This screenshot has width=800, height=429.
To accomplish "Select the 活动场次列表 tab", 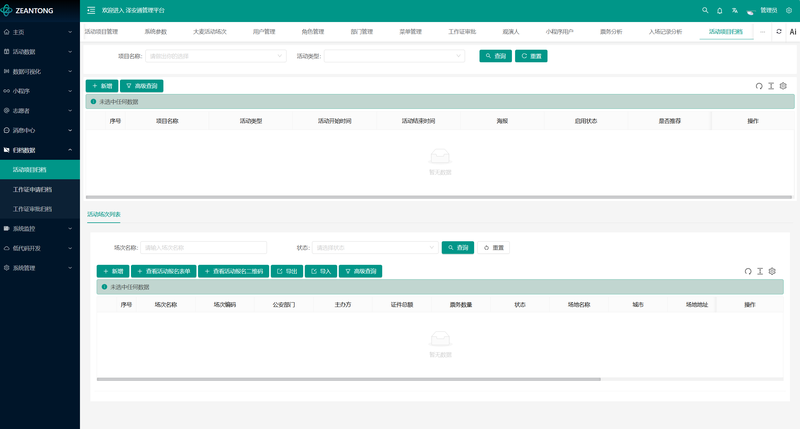I will click(x=104, y=214).
